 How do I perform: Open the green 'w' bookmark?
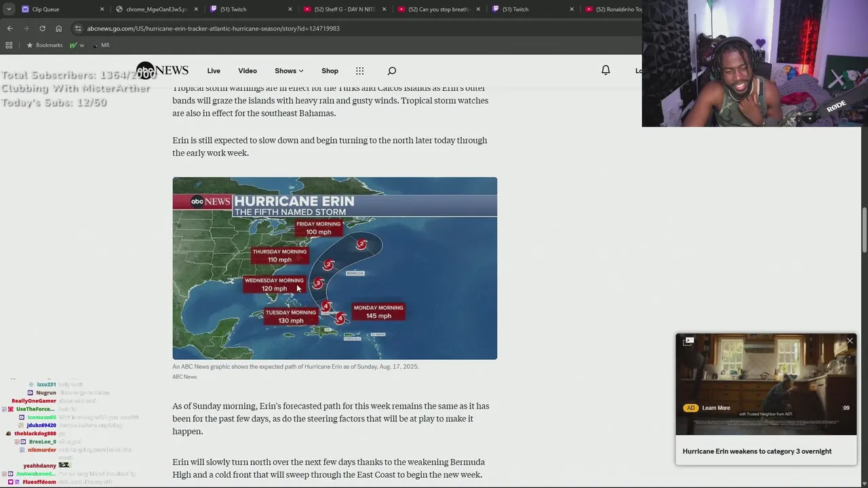(x=77, y=45)
